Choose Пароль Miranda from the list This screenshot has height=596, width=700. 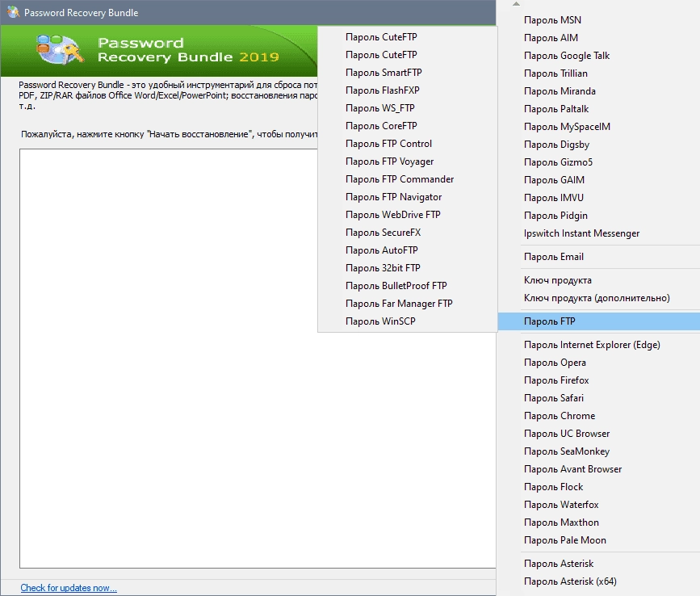598,91
